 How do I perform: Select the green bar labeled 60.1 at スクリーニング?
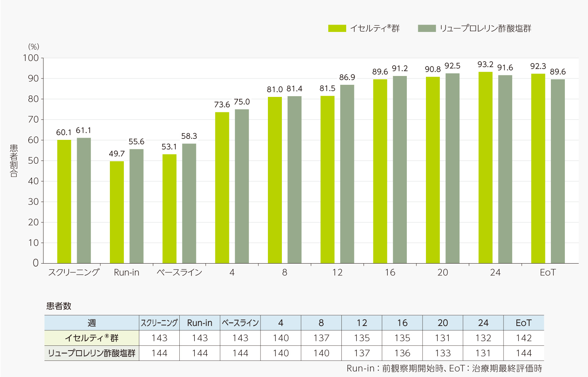point(64,201)
